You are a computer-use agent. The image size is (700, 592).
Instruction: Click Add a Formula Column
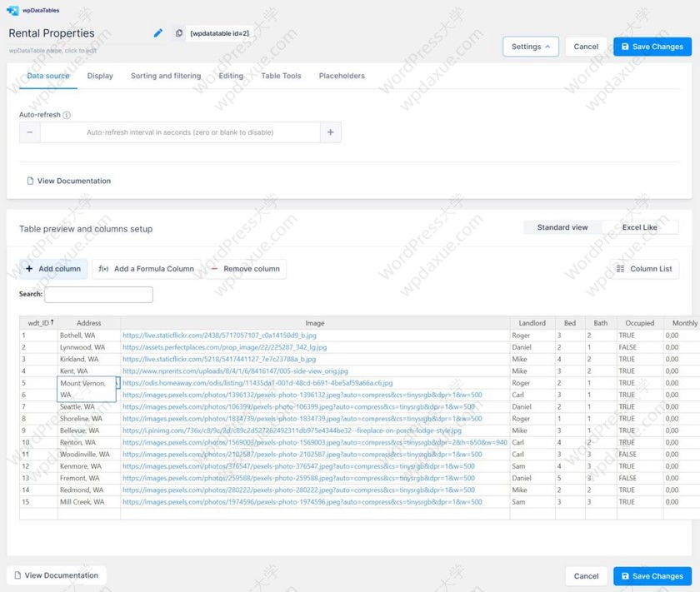[147, 269]
